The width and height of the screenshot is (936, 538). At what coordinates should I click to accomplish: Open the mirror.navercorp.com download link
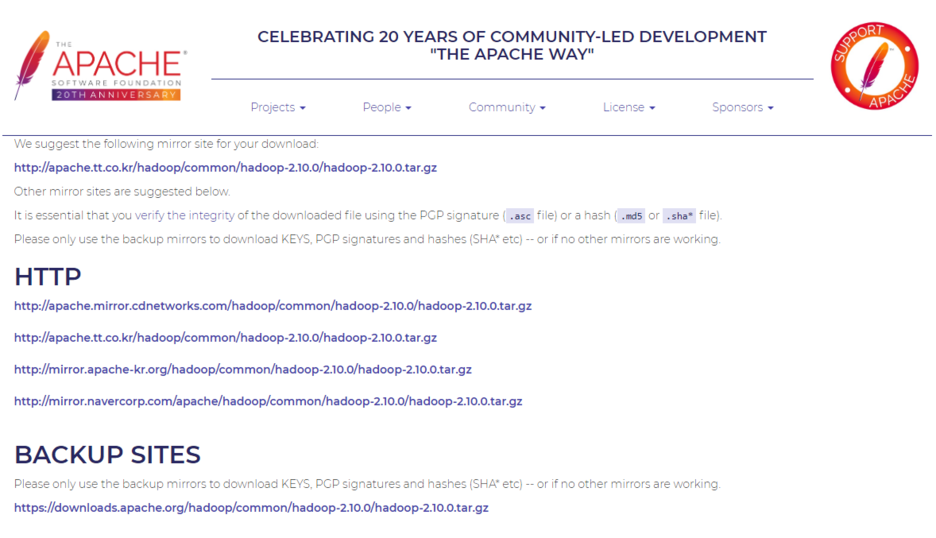[268, 401]
